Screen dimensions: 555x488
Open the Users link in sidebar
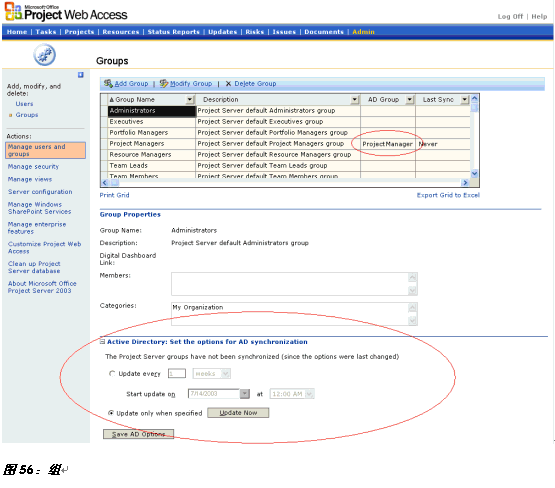[24, 104]
